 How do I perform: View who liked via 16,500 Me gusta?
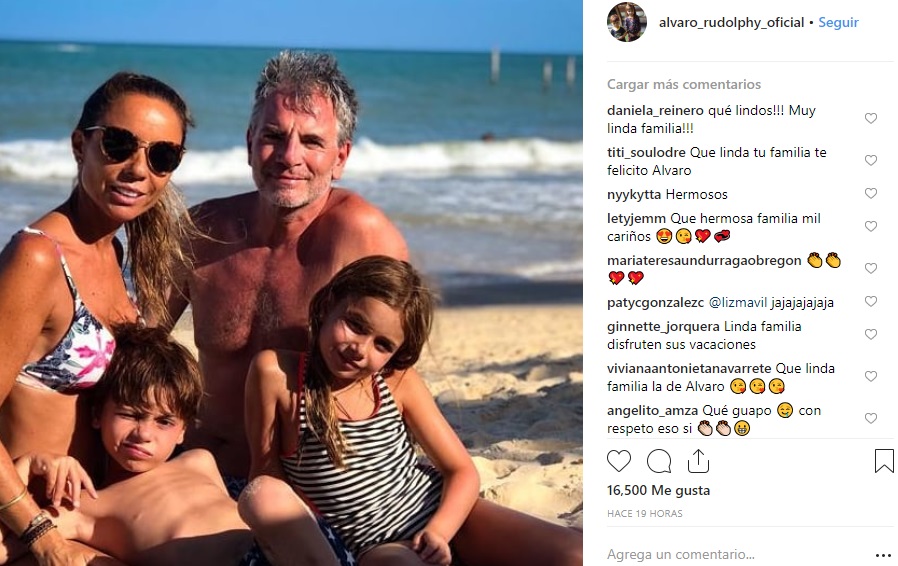[x=659, y=490]
